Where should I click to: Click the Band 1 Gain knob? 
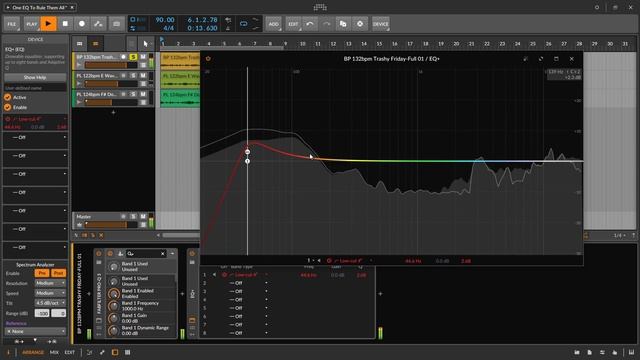(114, 318)
